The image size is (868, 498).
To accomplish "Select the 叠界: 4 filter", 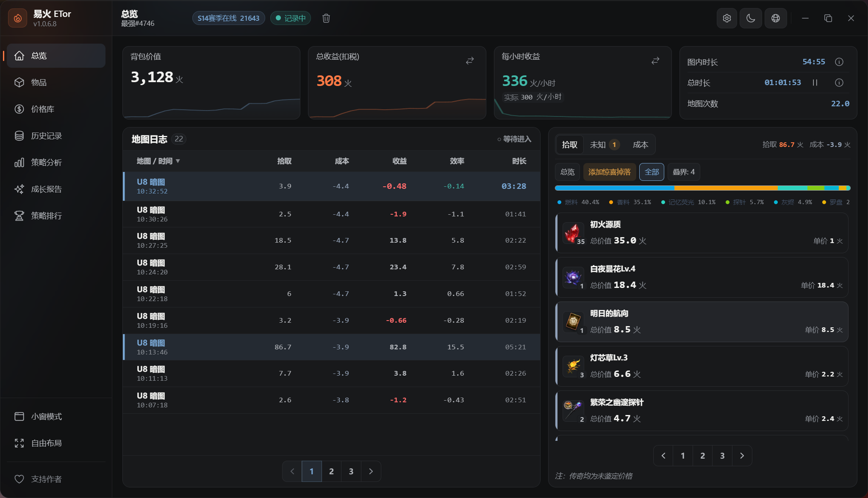I will tap(684, 172).
